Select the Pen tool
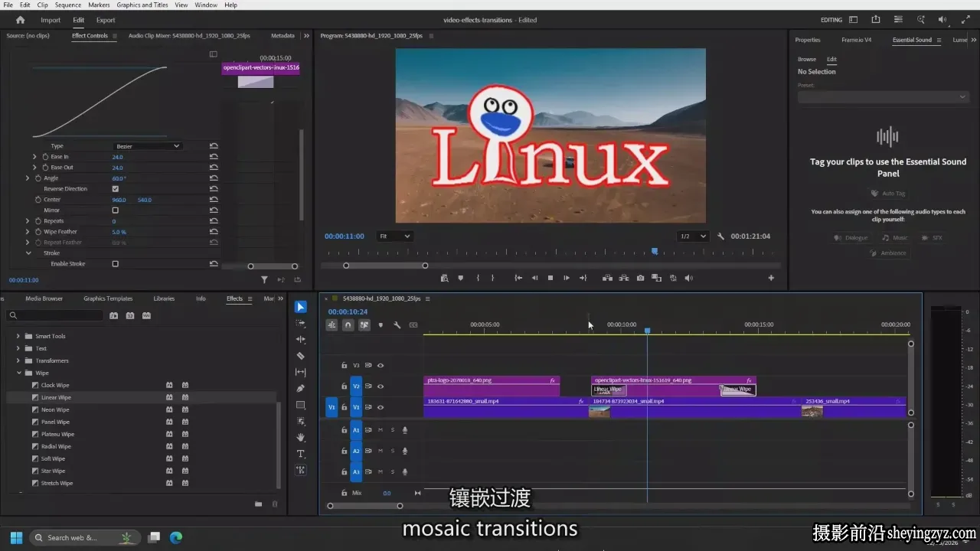The height and width of the screenshot is (551, 980). 300,388
